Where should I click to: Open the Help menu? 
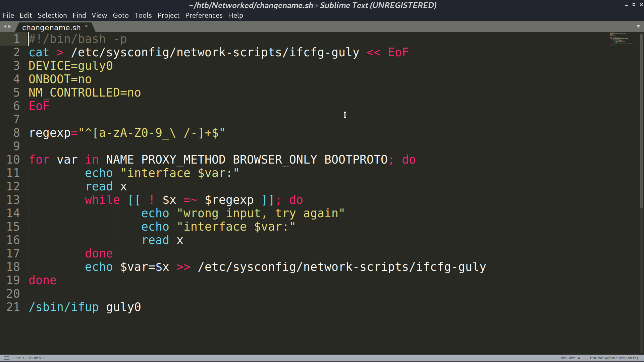235,15
